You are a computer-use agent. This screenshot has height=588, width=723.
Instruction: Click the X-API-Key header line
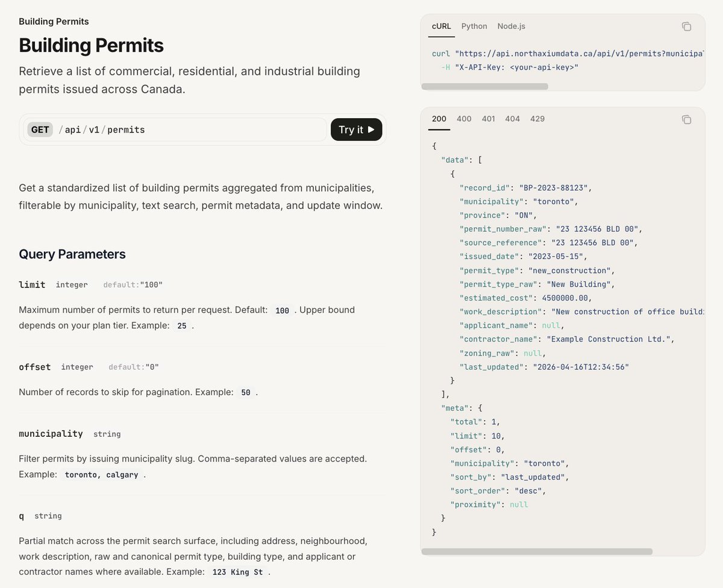point(510,67)
